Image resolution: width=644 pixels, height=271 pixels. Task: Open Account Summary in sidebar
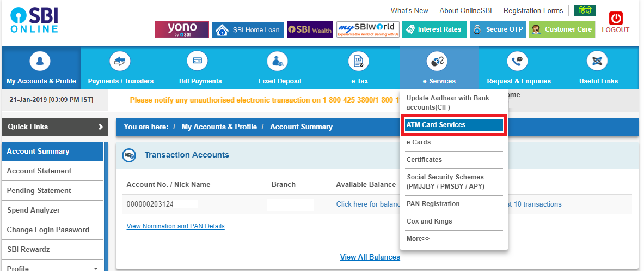[x=52, y=152]
